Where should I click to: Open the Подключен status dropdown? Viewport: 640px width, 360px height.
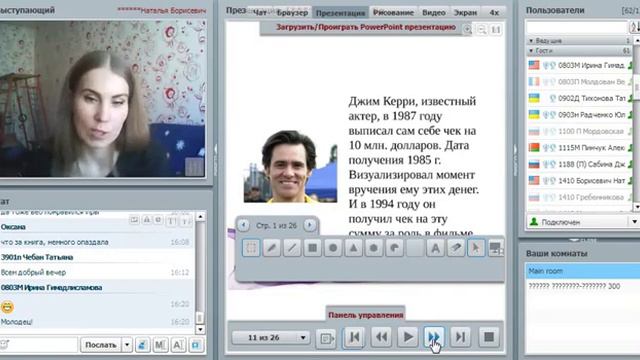pyautogui.click(x=634, y=222)
